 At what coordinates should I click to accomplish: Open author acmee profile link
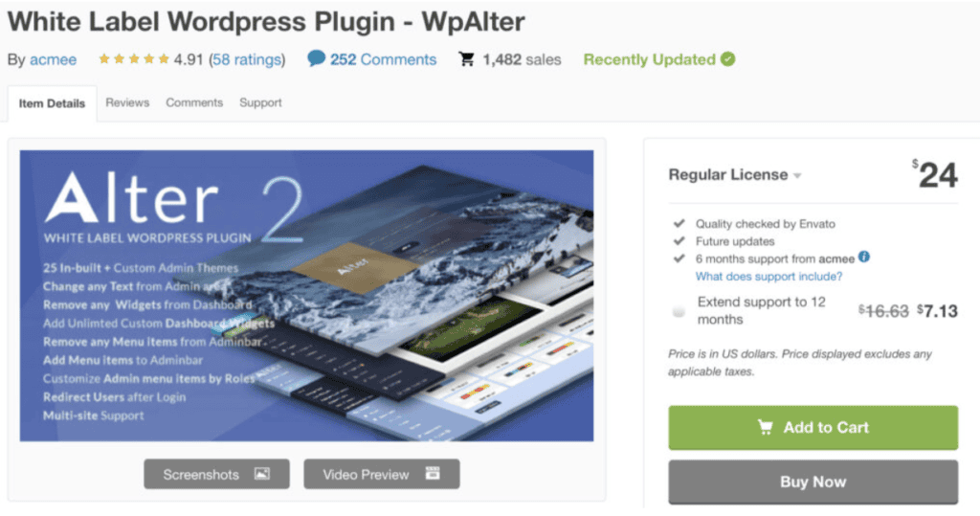coord(54,59)
